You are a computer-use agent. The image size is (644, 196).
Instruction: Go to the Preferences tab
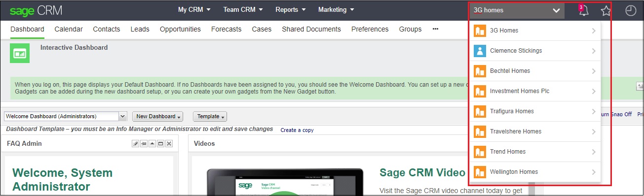pyautogui.click(x=370, y=29)
